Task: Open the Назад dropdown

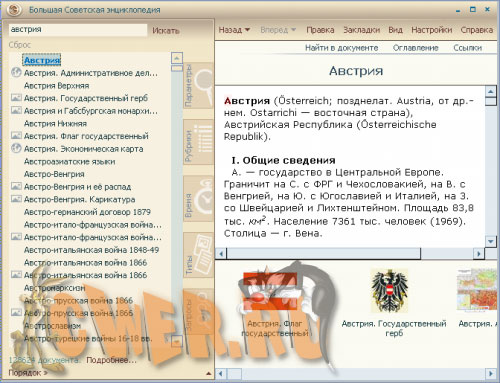Action: [234, 30]
